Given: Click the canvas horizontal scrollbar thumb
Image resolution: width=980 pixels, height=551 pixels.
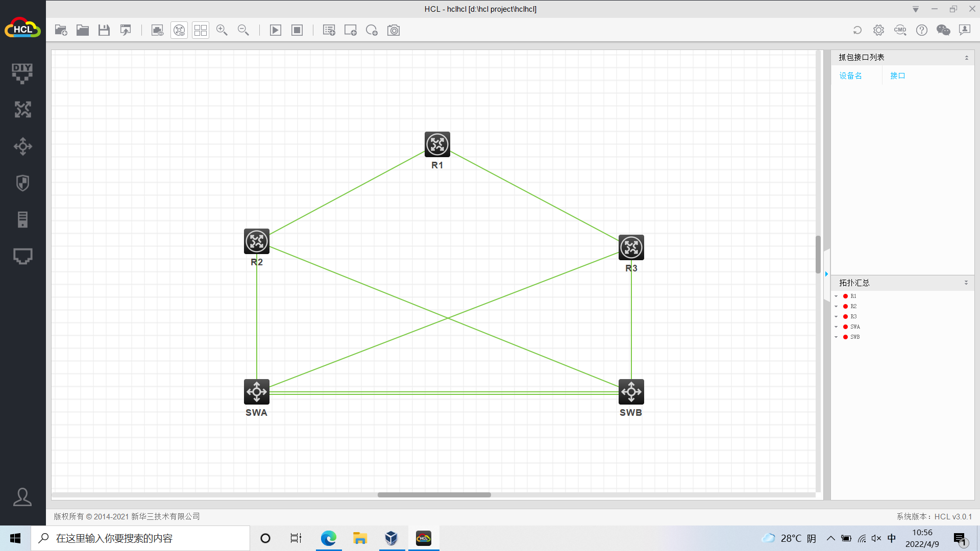Looking at the screenshot, I should pos(434,495).
